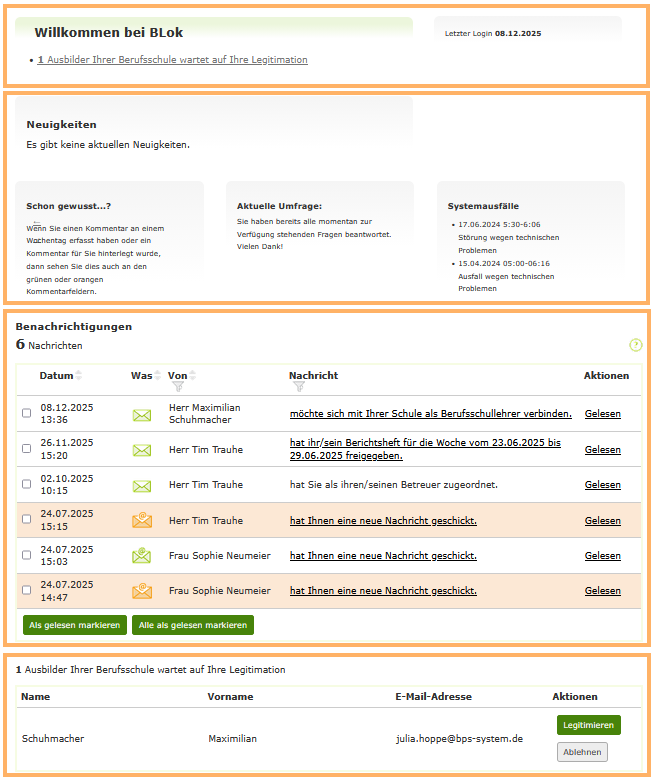
Task: Click the orange mail icon in the 24.07.2025 15:15 row
Action: point(142,520)
